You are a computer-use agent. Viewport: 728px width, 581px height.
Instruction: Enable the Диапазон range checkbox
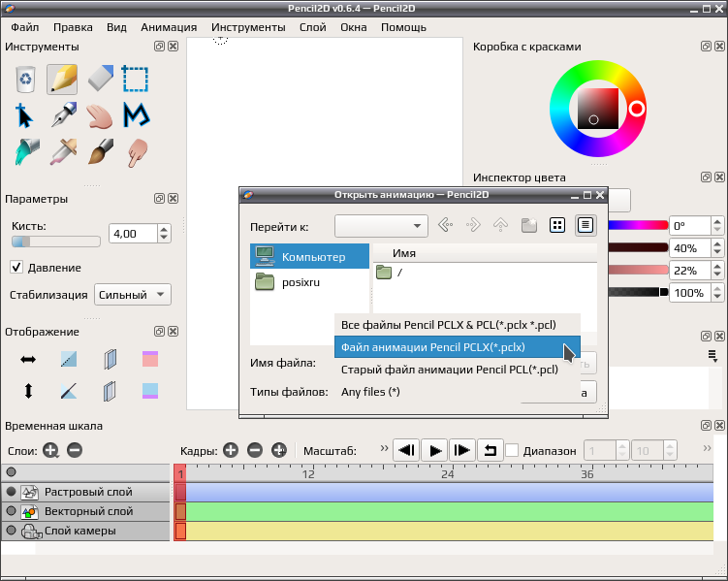point(512,450)
